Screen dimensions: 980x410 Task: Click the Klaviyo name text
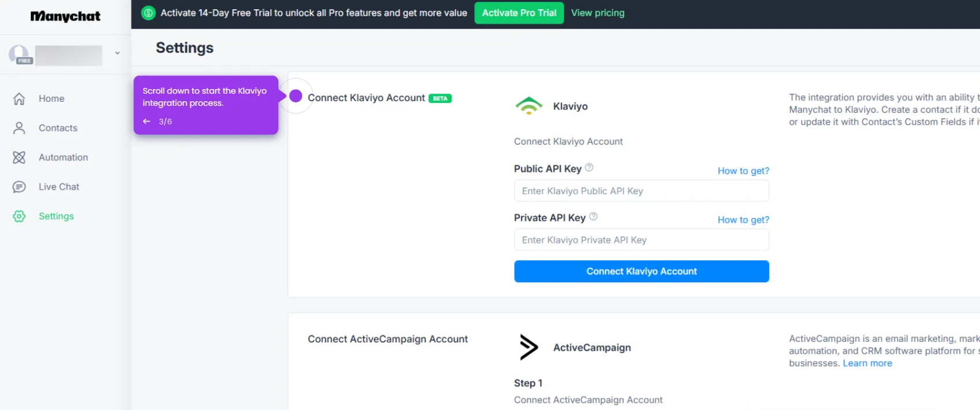pos(570,106)
